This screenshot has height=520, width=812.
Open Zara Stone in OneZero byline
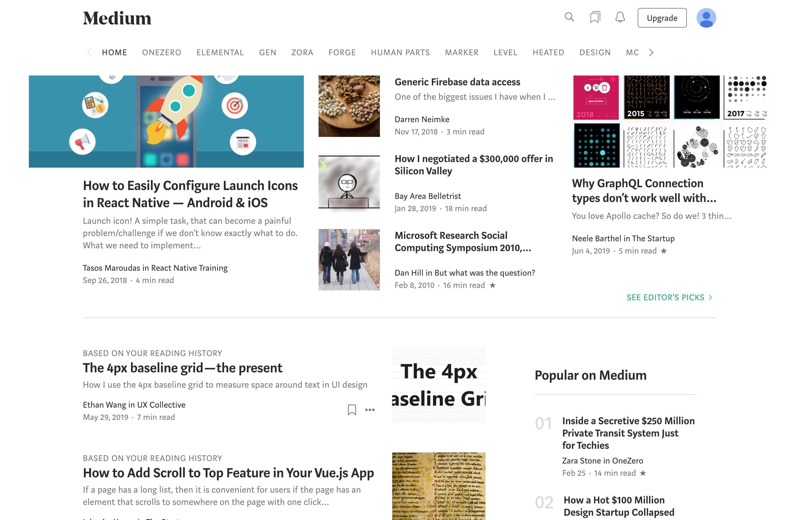coord(602,460)
